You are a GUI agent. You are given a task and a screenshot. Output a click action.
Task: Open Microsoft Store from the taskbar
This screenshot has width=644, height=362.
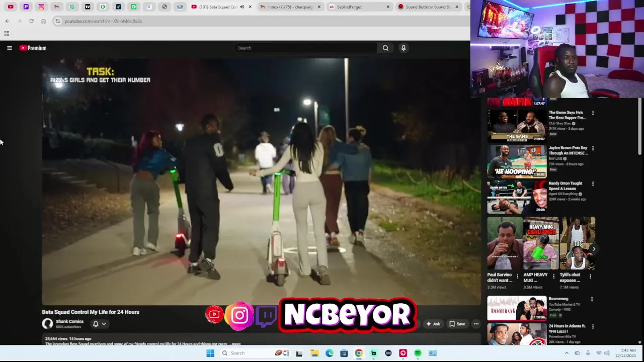tap(344, 353)
